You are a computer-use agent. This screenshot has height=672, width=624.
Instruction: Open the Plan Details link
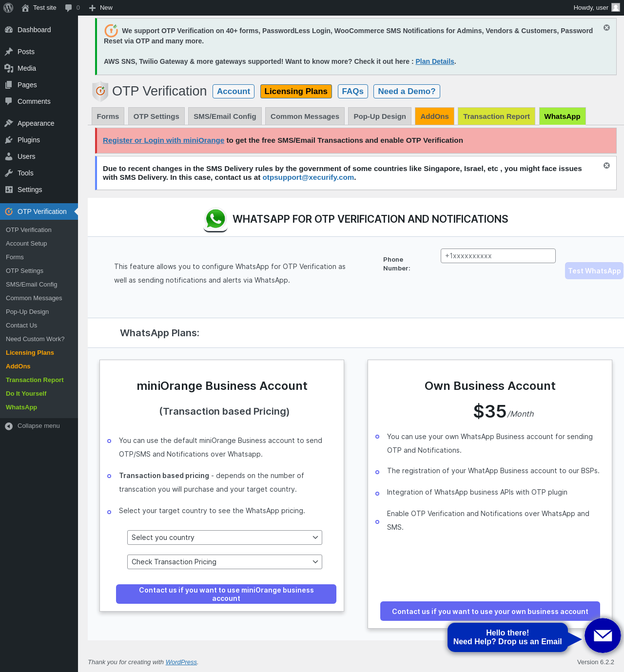tap(435, 61)
